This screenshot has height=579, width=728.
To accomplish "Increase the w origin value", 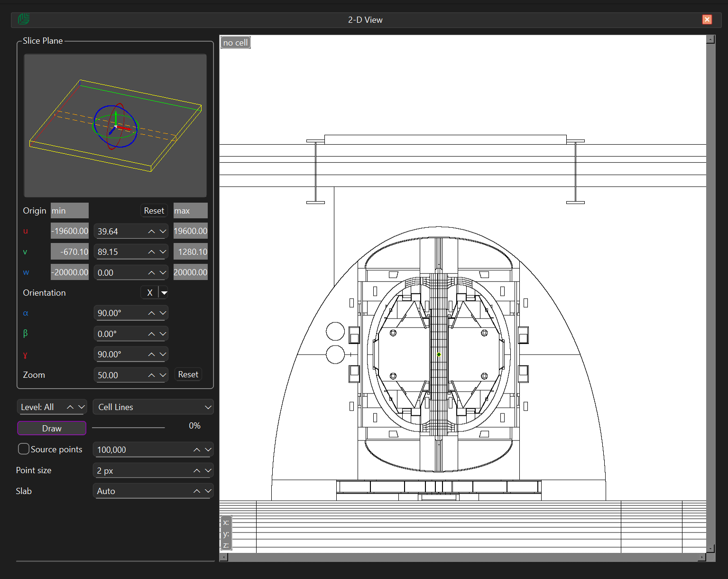I will 151,273.
